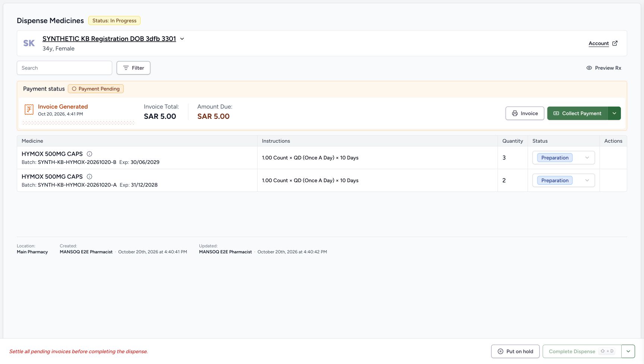This screenshot has width=644, height=364.
Task: Click the Actions column header
Action: coord(613,141)
